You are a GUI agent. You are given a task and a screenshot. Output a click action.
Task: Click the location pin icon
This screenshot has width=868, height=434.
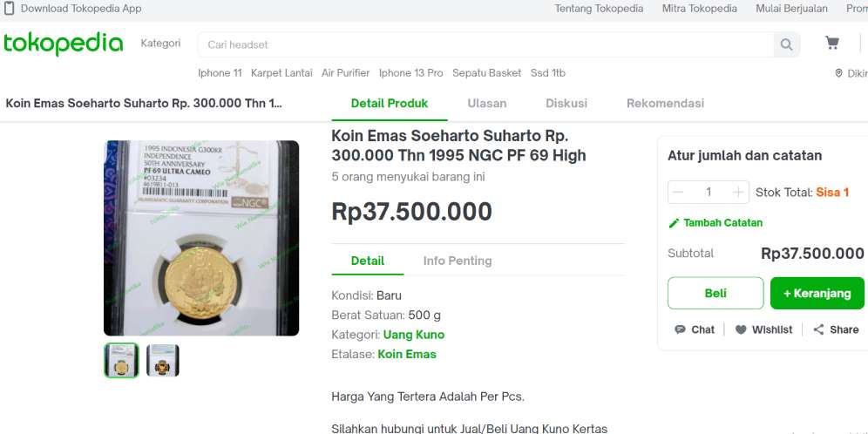[x=838, y=73]
